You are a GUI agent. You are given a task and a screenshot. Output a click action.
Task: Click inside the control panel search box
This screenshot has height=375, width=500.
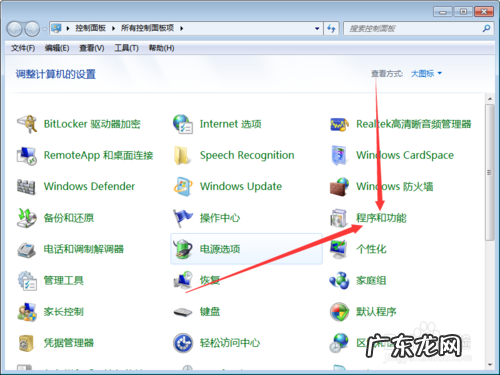(413, 29)
